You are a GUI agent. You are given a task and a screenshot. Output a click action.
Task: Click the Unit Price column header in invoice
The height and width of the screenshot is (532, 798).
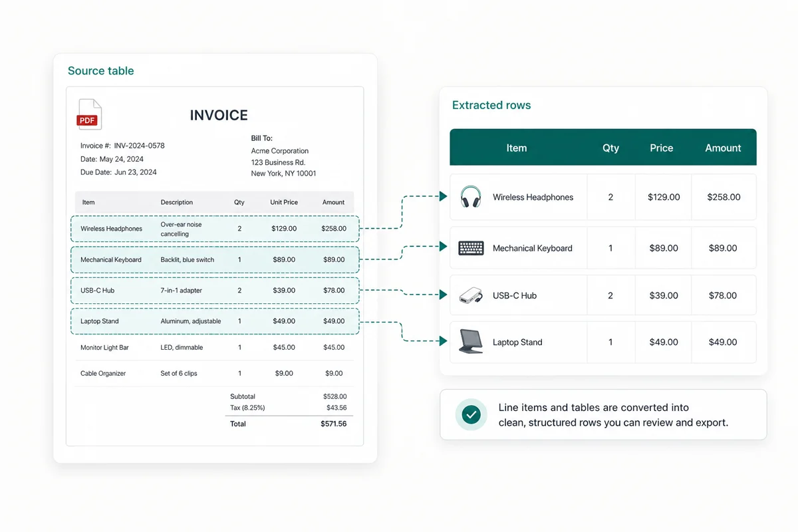click(x=284, y=202)
